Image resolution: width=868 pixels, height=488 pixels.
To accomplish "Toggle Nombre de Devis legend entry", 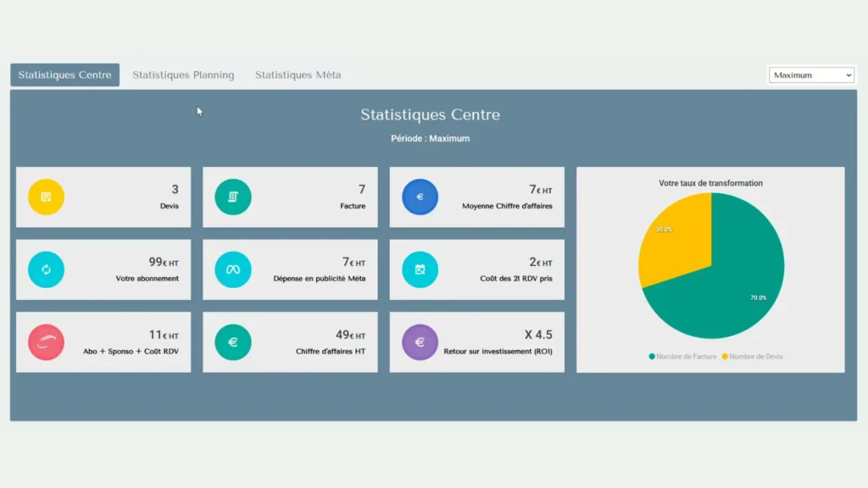I will click(x=752, y=357).
